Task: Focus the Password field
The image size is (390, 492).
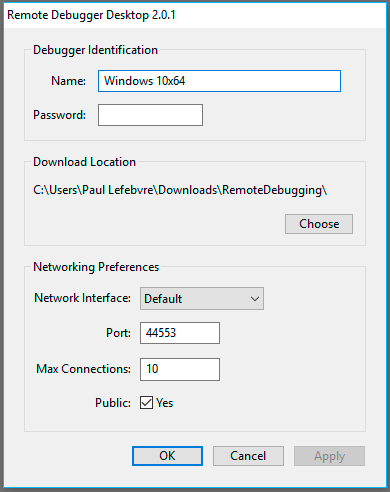Action: 150,115
